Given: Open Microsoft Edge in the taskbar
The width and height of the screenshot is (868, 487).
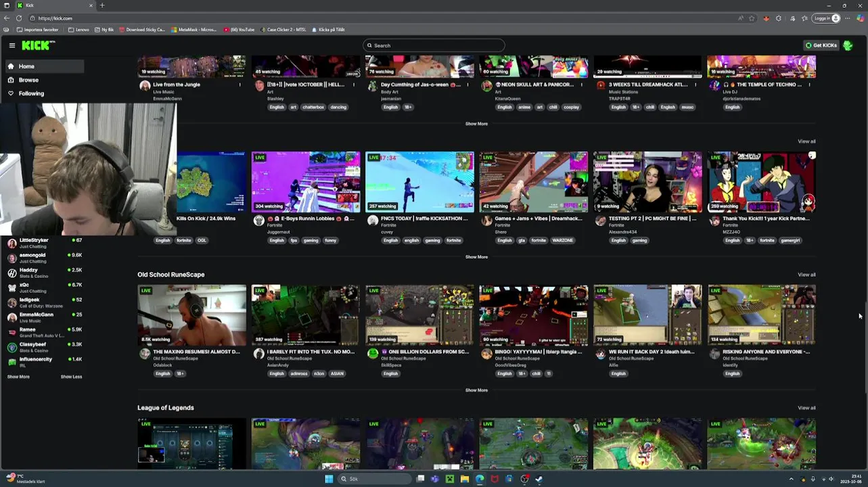Looking at the screenshot, I should pos(480,479).
